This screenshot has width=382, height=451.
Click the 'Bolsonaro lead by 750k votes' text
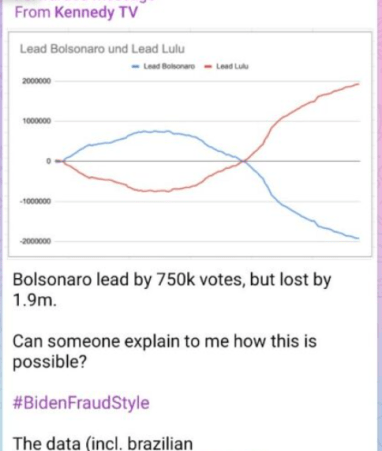point(129,279)
